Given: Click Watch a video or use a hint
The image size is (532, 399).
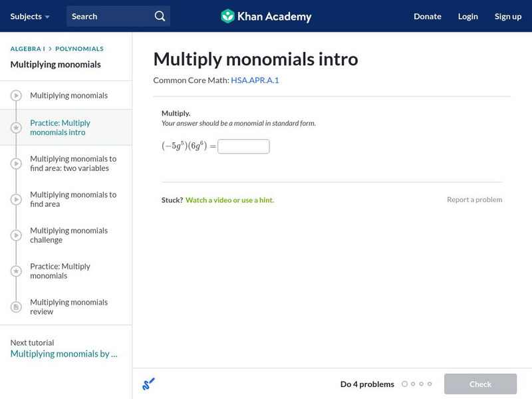Looking at the screenshot, I should (x=229, y=199).
